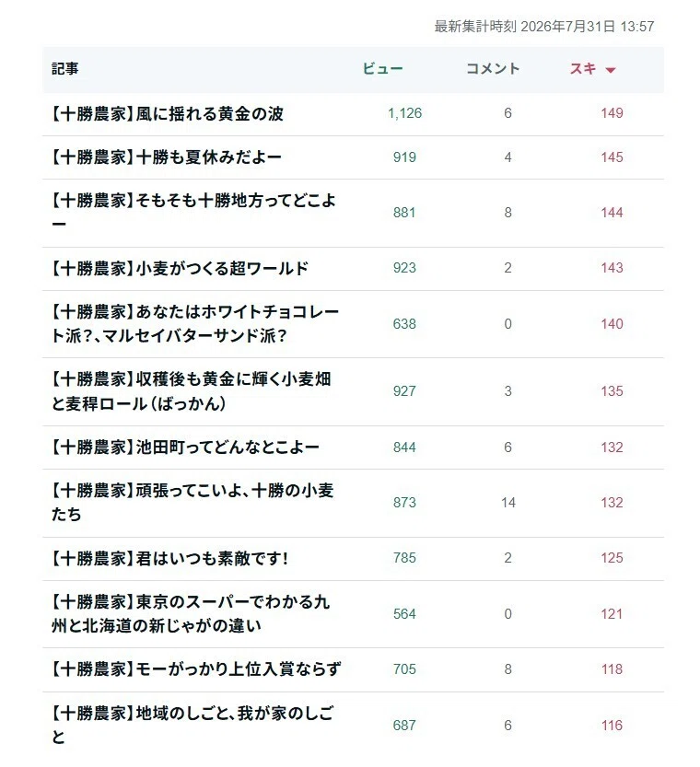Open article 池田町ってどんなとこよー
This screenshot has width=700, height=767.
point(185,447)
